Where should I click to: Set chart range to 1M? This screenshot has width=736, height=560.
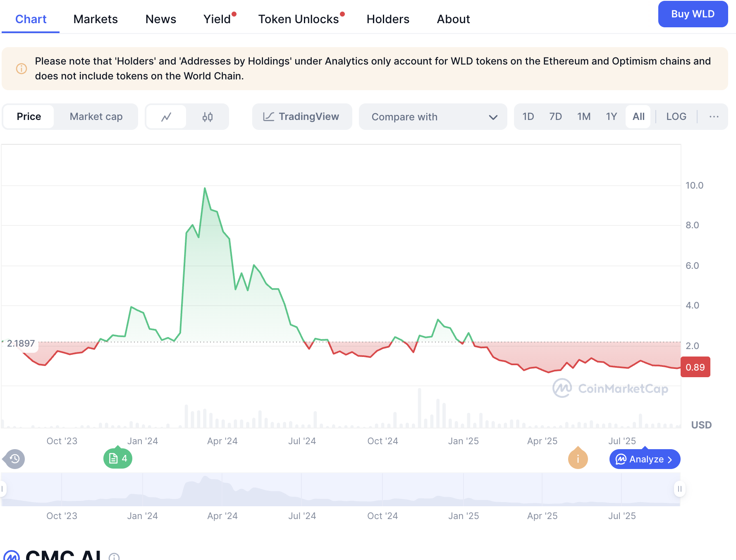click(584, 117)
